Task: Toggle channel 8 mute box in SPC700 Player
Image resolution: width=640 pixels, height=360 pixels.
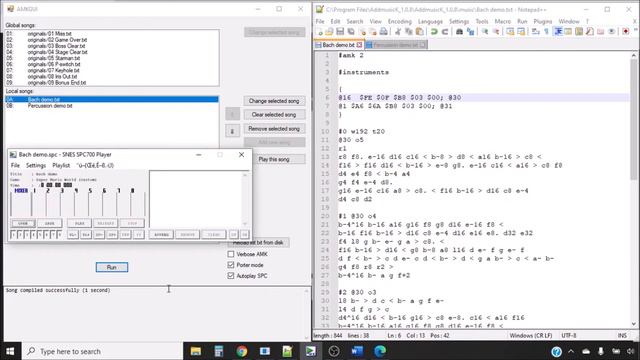Action: [59, 235]
